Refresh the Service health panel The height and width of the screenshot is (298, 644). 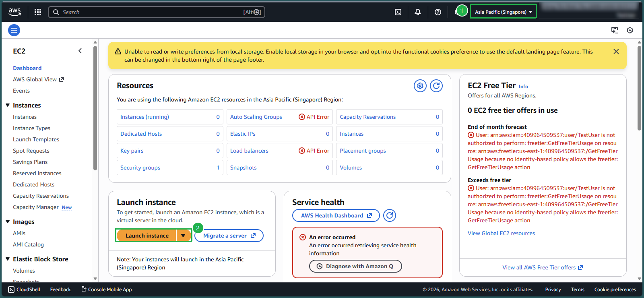coord(390,215)
